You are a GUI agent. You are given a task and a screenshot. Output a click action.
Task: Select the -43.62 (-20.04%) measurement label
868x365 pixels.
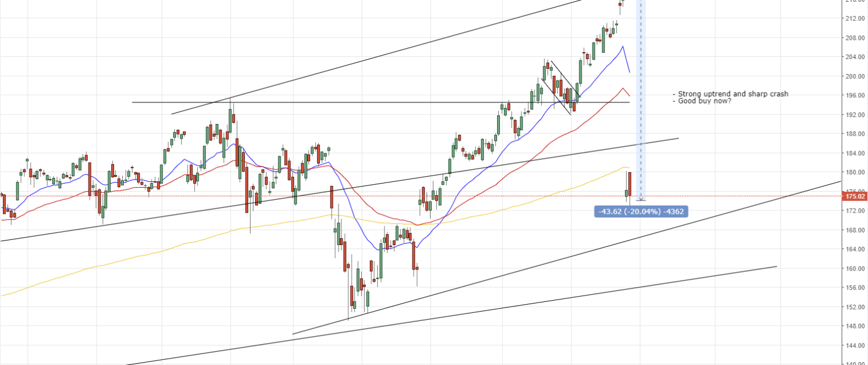pos(642,211)
